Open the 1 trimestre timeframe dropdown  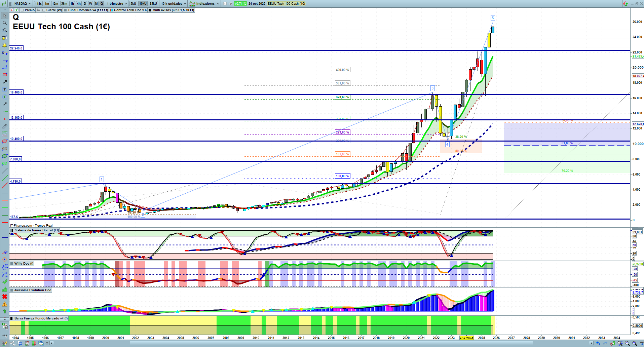coord(117,4)
